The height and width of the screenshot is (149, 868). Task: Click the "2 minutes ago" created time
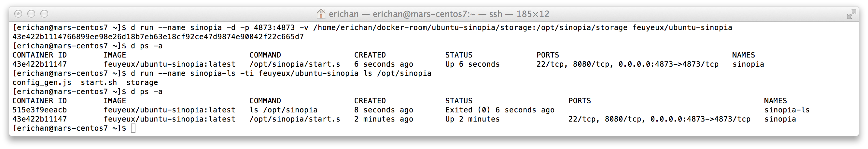tap(384, 119)
